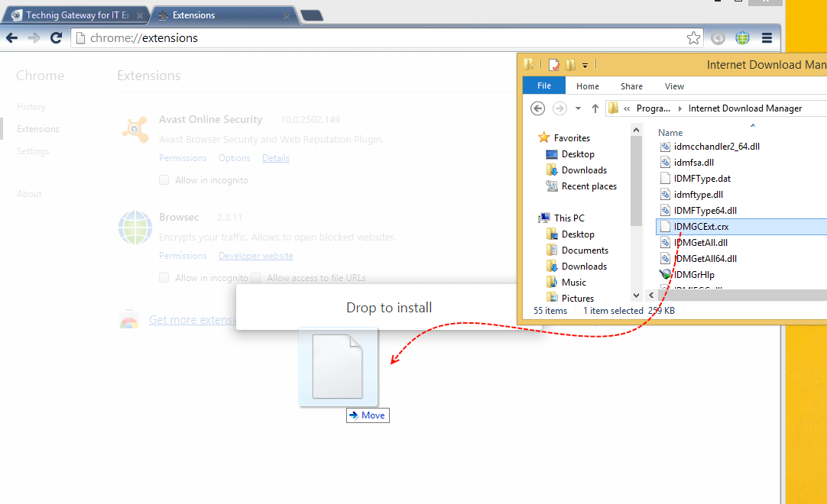827x504 pixels.
Task: Open About in Chrome sidebar
Action: click(29, 194)
